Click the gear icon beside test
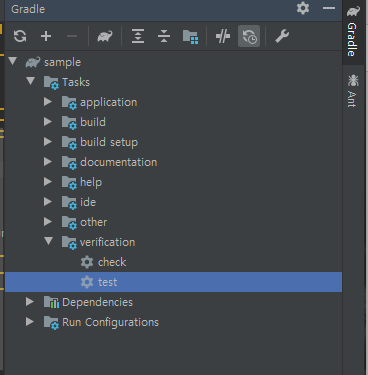Viewport: 368px width, 375px height. 87,282
